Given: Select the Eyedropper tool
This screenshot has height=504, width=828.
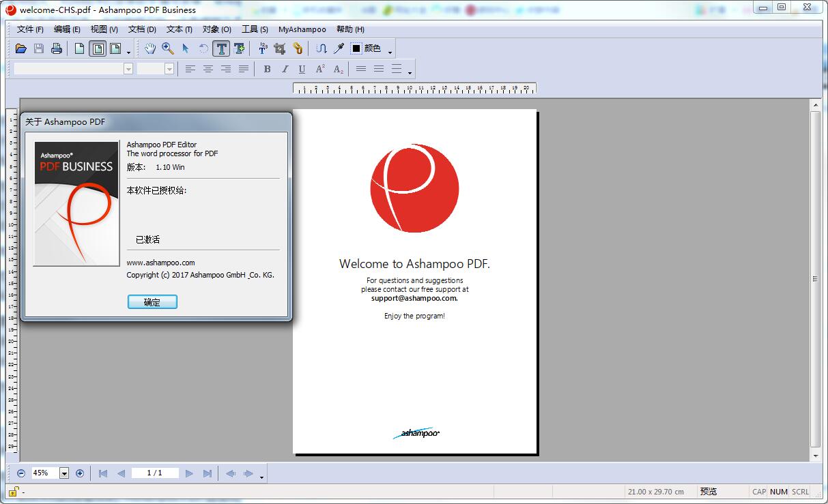Looking at the screenshot, I should (x=339, y=48).
